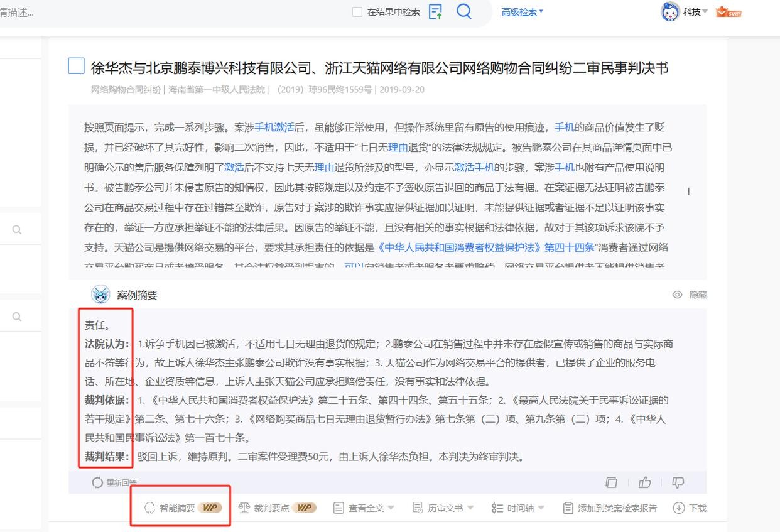The image size is (780, 532).
Task: Click 理由 link in 七日无理由退货 phrase
Action: (x=398, y=148)
